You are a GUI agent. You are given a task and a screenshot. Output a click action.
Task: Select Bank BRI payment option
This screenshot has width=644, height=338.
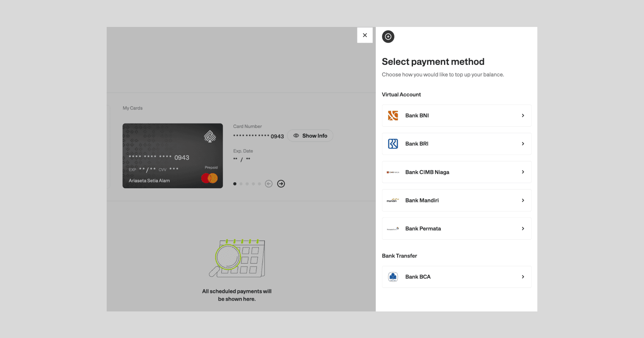[x=456, y=144]
